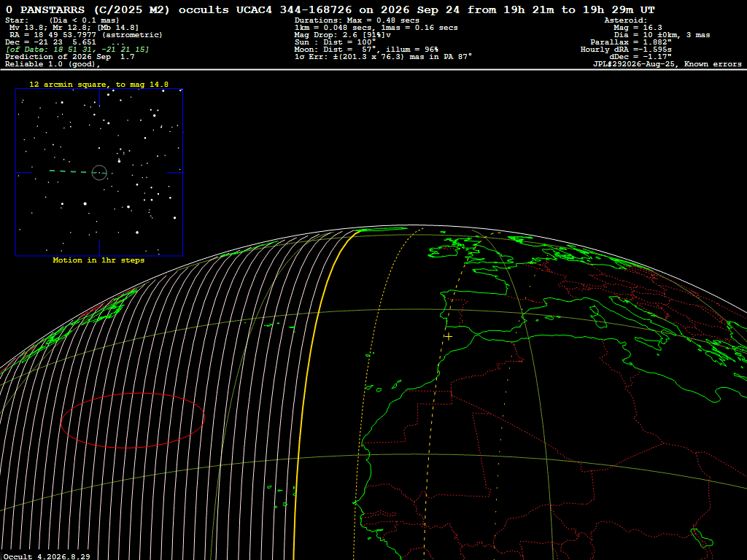
Task: Click inside the star finder chart thumbnail
Action: pyautogui.click(x=99, y=172)
